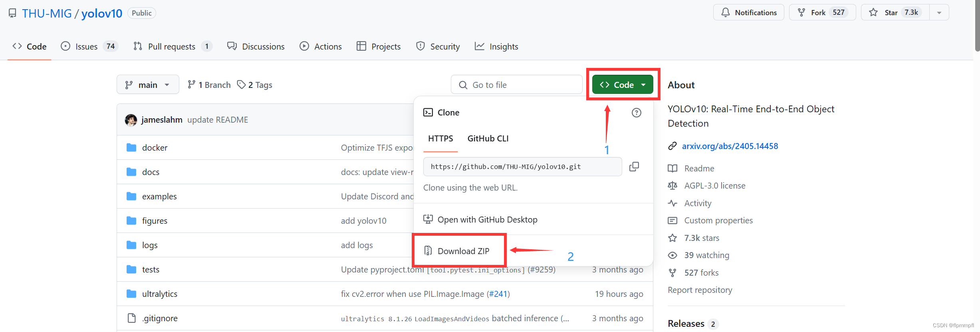Image resolution: width=980 pixels, height=332 pixels.
Task: Switch to the GitHub CLI clone tab
Action: tap(488, 139)
